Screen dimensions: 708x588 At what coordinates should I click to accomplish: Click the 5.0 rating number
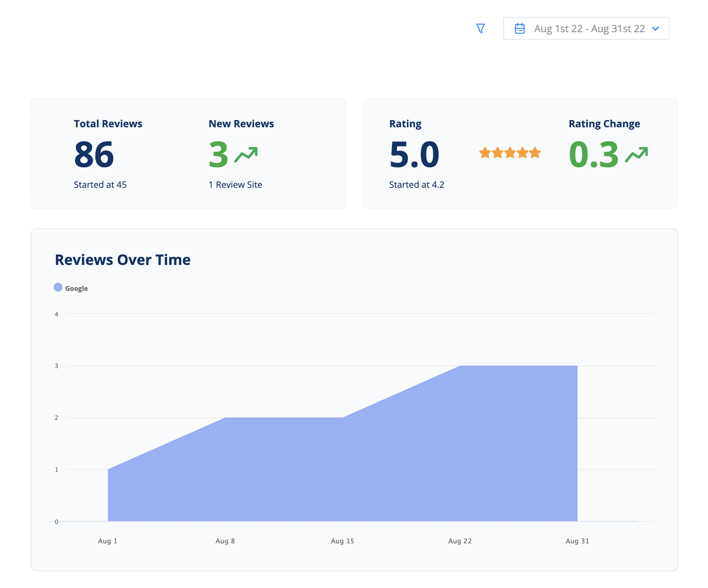[414, 154]
